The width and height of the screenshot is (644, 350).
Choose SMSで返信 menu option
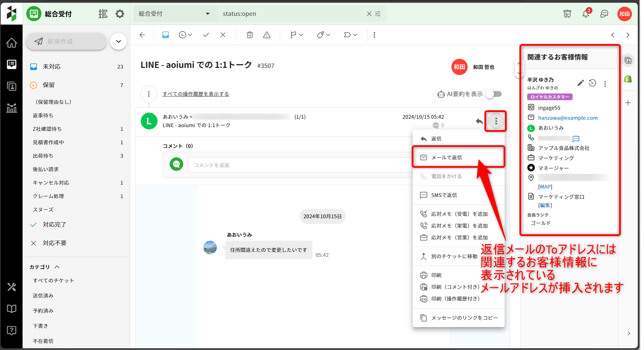(444, 195)
